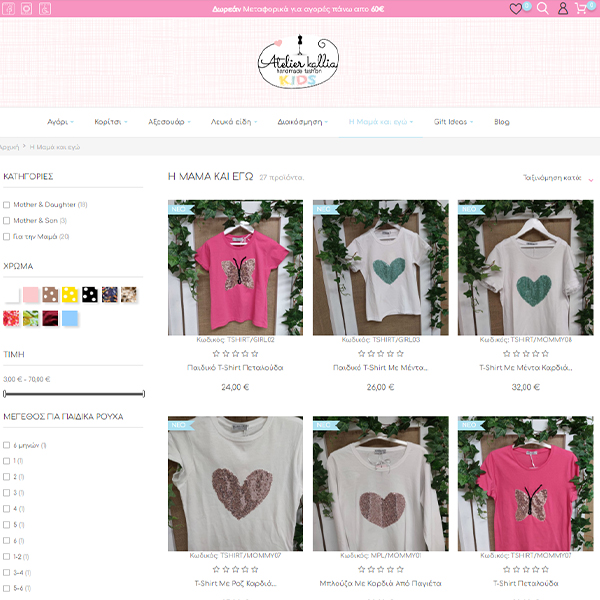Click the search magnifier icon
Image resolution: width=600 pixels, height=600 pixels.
pos(543,8)
